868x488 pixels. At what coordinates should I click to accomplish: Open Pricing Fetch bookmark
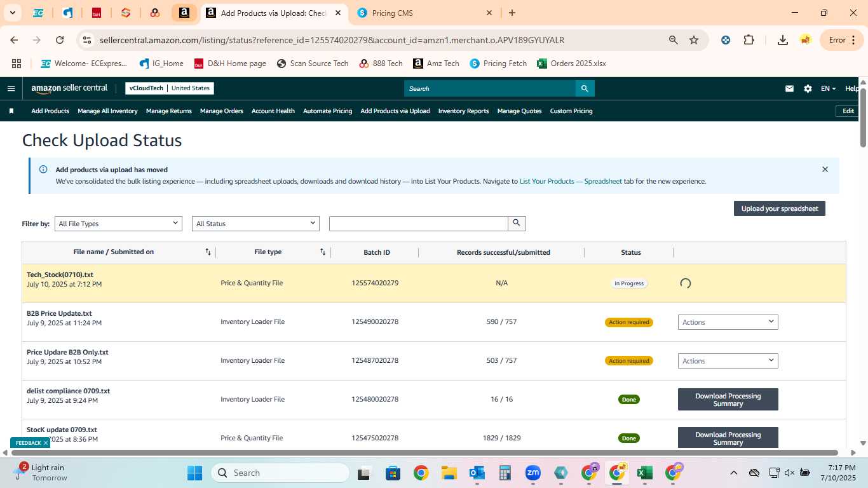click(x=498, y=64)
